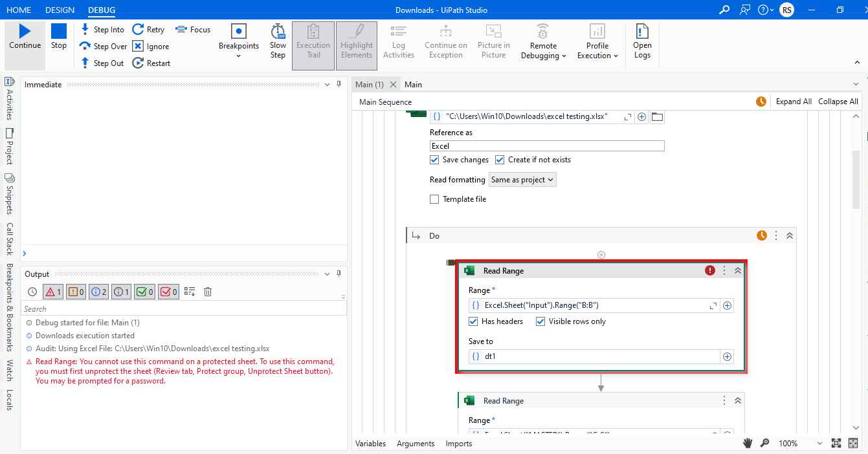Uncheck Visible rows only checkbox
The width and height of the screenshot is (868, 454).
pyautogui.click(x=540, y=321)
